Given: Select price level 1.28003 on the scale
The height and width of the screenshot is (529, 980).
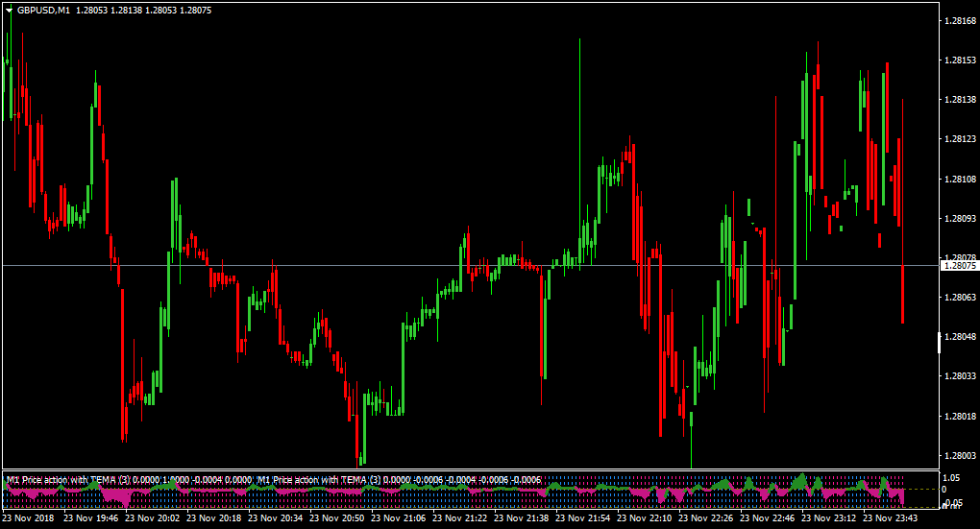Looking at the screenshot, I should 960,455.
